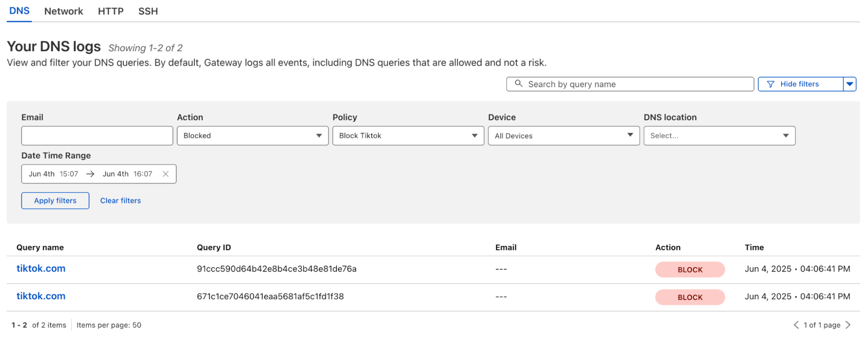Switch to the Network tab
Screen dimensions: 868x337
point(63,11)
